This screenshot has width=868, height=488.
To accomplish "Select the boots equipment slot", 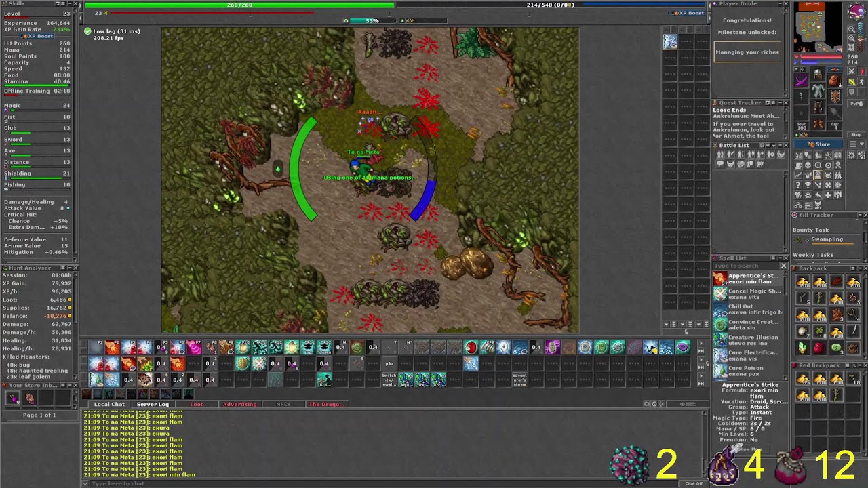I will [818, 123].
